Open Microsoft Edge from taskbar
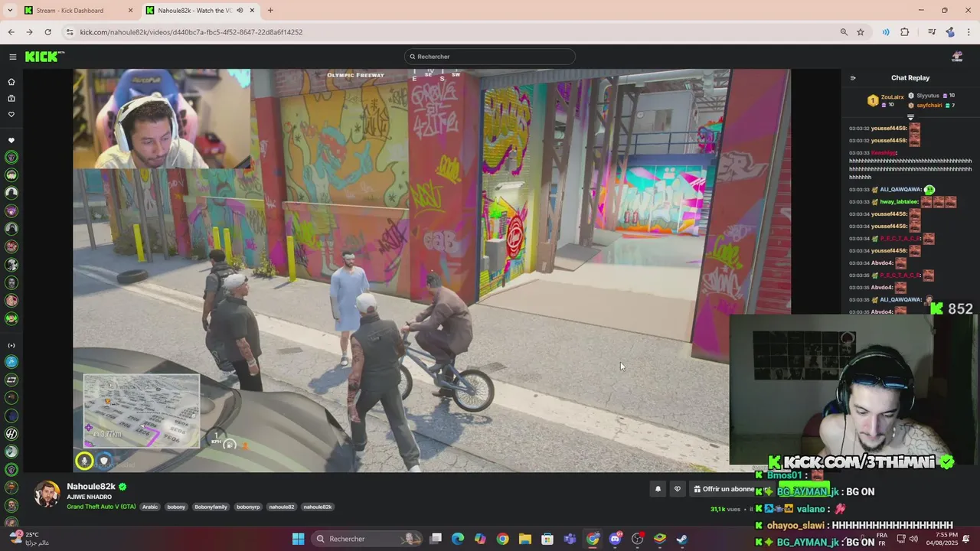The width and height of the screenshot is (980, 551). tap(458, 539)
